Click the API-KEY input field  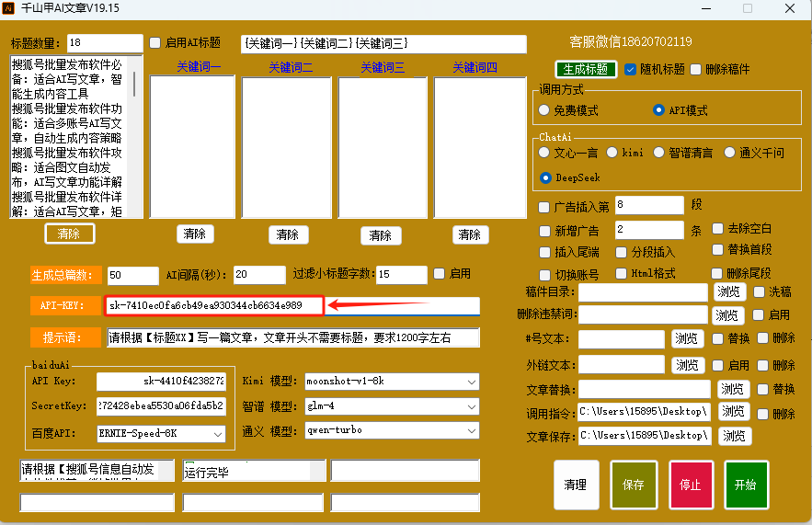pos(214,305)
